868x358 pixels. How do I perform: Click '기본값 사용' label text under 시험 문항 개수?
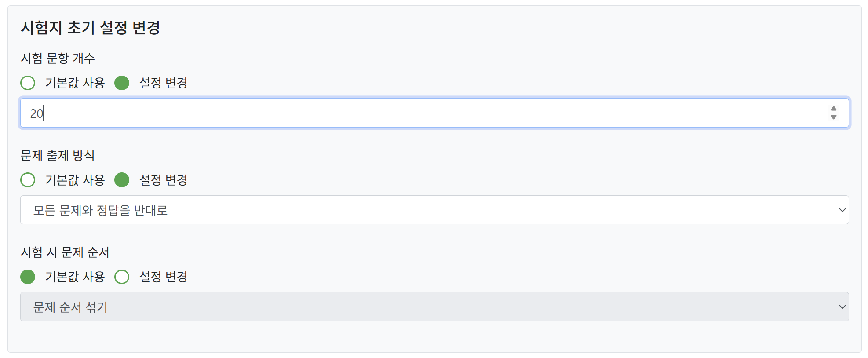75,83
